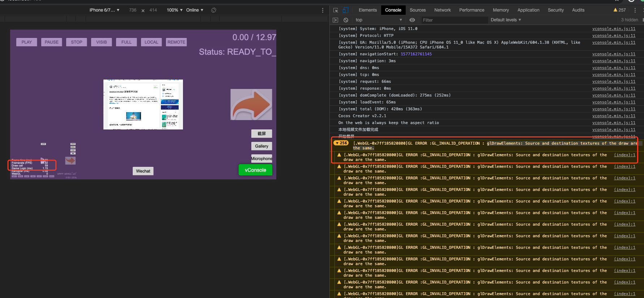Select the Security tab
The height and width of the screenshot is (298, 644).
point(556,10)
